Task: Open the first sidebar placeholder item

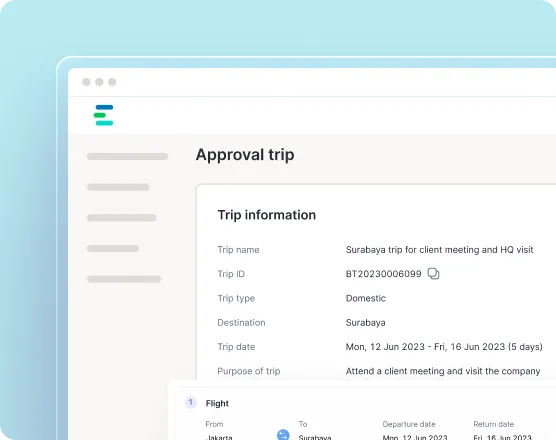Action: click(127, 156)
